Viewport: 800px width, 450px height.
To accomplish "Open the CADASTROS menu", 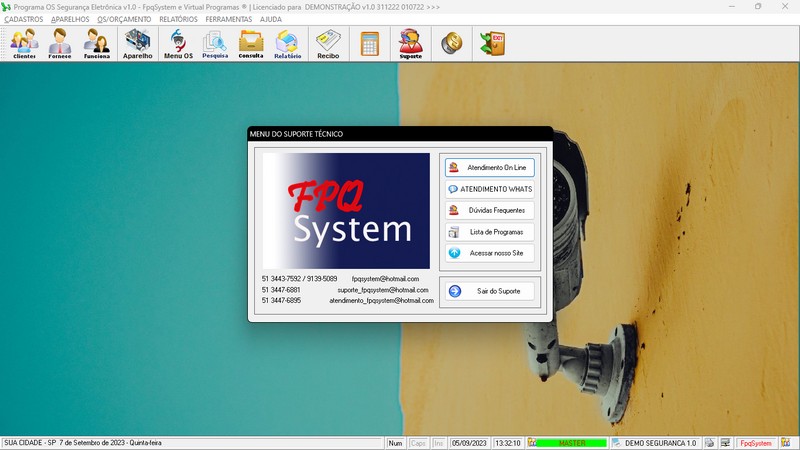I will pos(24,19).
